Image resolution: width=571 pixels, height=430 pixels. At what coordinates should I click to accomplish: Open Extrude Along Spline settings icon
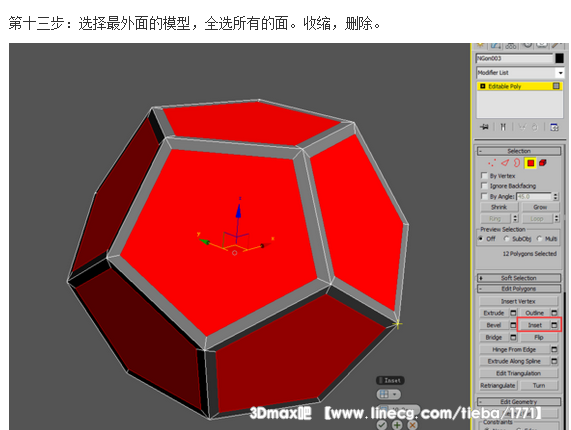tap(554, 361)
